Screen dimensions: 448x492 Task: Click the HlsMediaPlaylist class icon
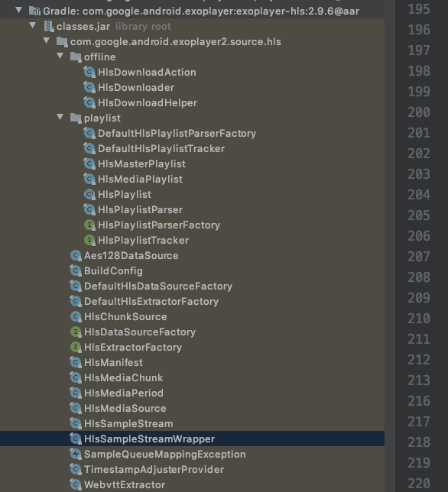89,180
